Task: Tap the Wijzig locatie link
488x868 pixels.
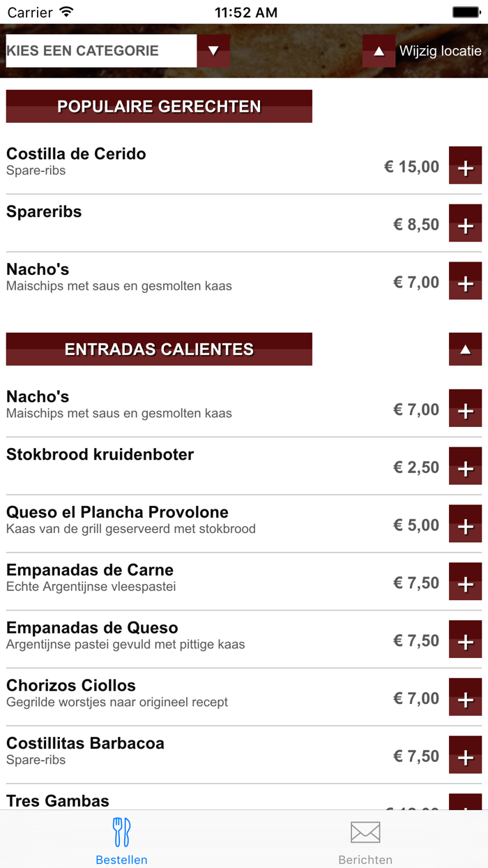Action: pyautogui.click(x=440, y=51)
